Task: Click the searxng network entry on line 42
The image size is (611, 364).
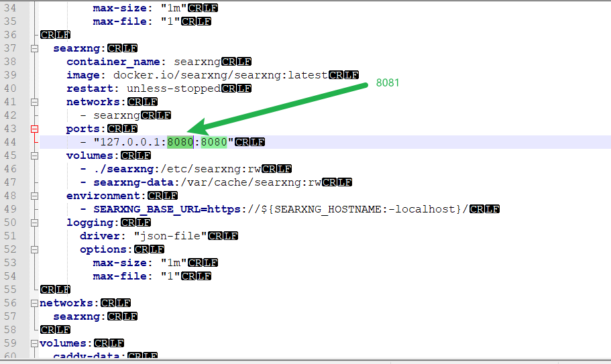Action: 117,115
